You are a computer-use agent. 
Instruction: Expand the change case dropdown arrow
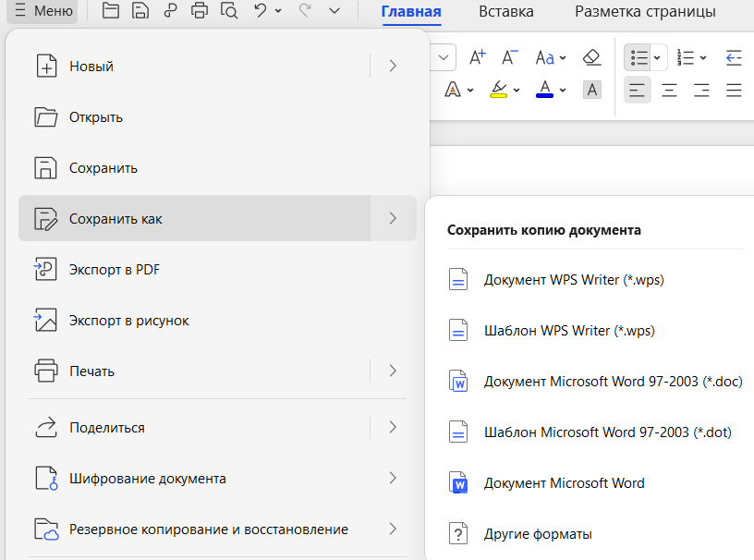pyautogui.click(x=563, y=58)
